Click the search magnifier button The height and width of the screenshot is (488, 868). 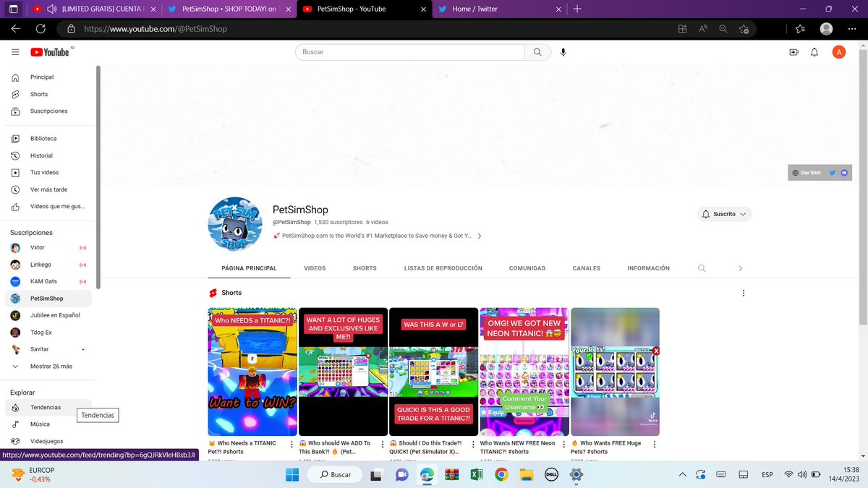click(x=537, y=52)
